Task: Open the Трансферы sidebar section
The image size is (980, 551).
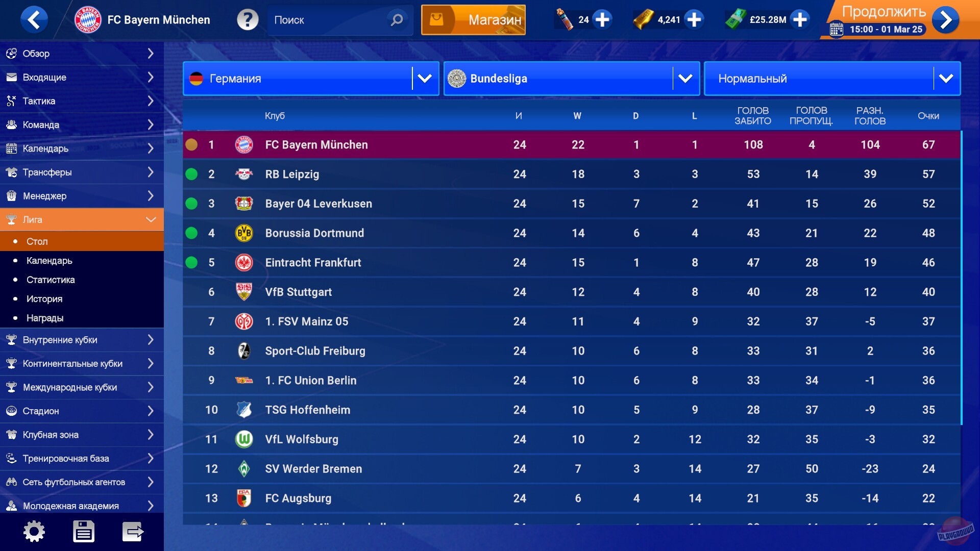Action: [82, 172]
